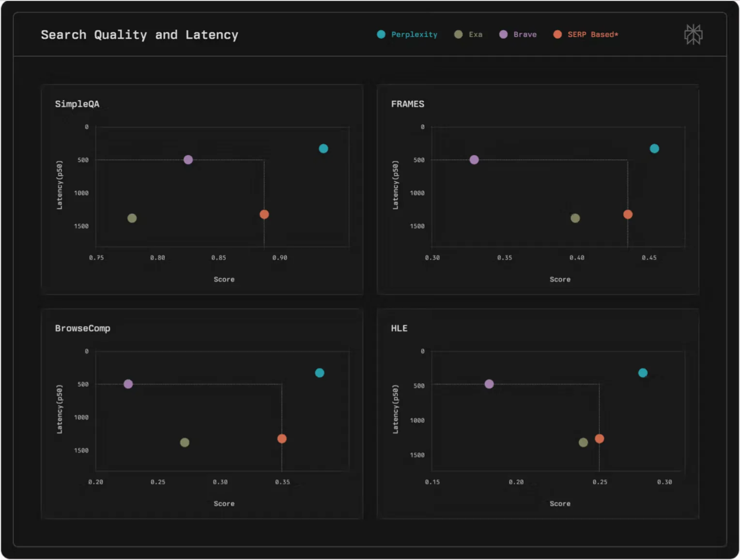The image size is (740, 560).
Task: Click the SERP Based point in HLE
Action: coord(600,439)
